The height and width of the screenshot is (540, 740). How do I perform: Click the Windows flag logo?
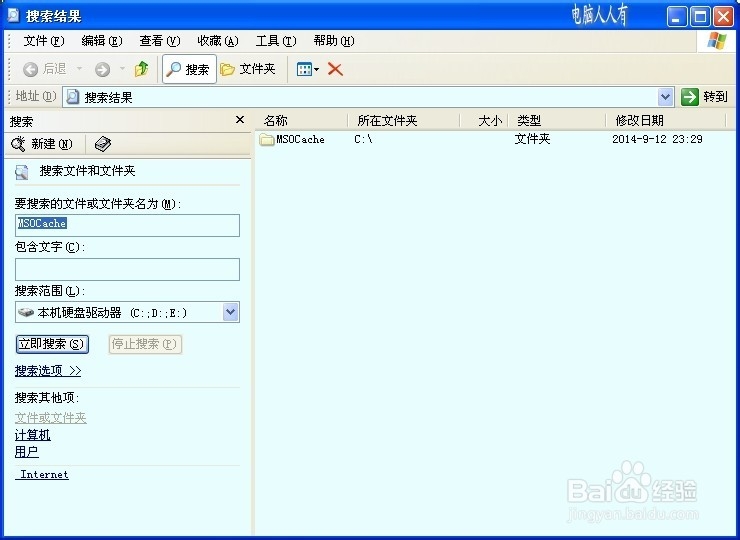pos(716,41)
